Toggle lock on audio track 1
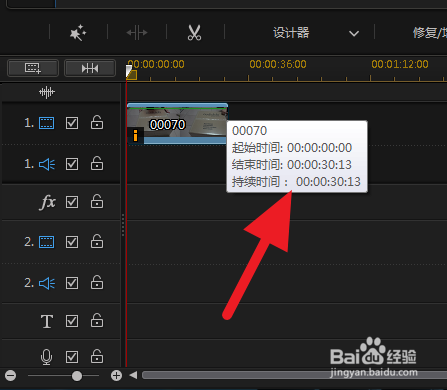Image resolution: width=447 pixels, height=390 pixels. [97, 163]
